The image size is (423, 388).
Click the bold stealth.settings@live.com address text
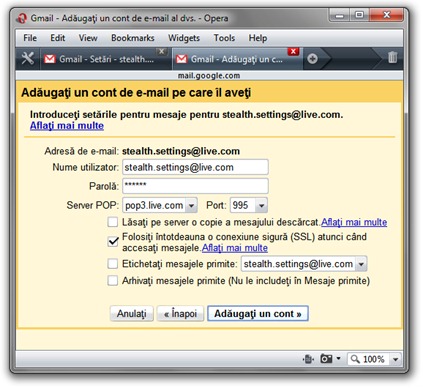tap(181, 151)
